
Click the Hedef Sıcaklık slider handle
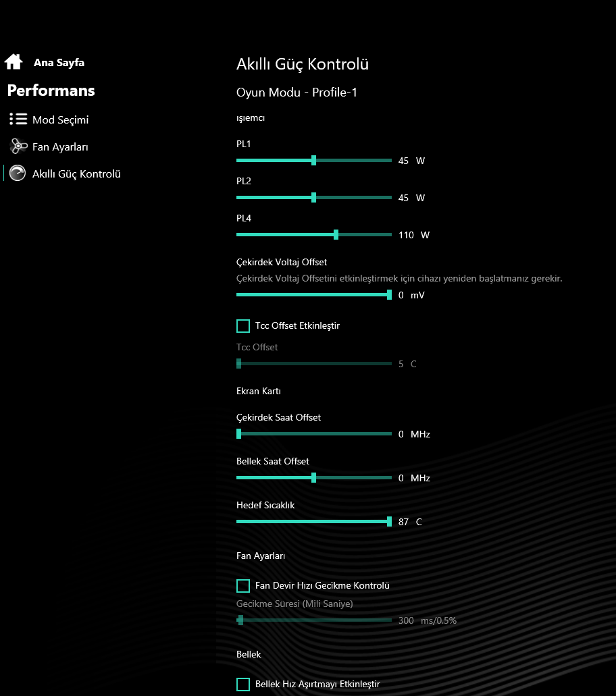(389, 522)
